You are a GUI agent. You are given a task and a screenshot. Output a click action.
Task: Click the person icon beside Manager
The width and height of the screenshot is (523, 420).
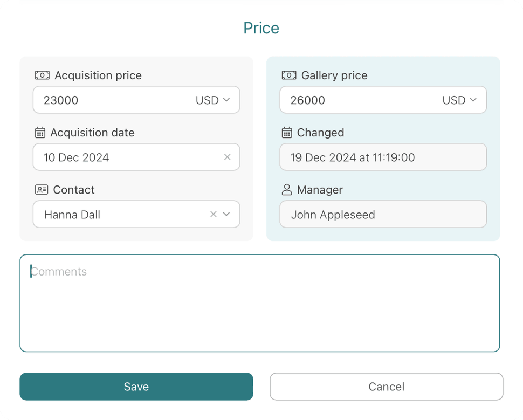click(287, 190)
